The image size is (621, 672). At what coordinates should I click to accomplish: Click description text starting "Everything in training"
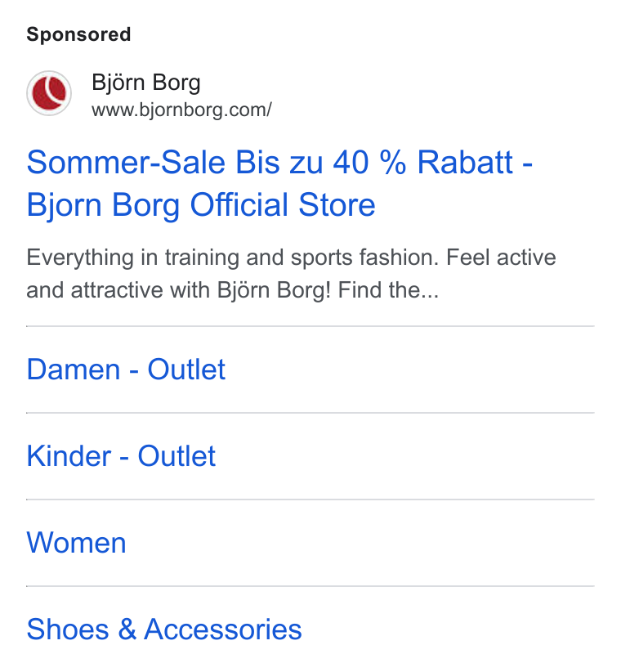click(x=291, y=274)
